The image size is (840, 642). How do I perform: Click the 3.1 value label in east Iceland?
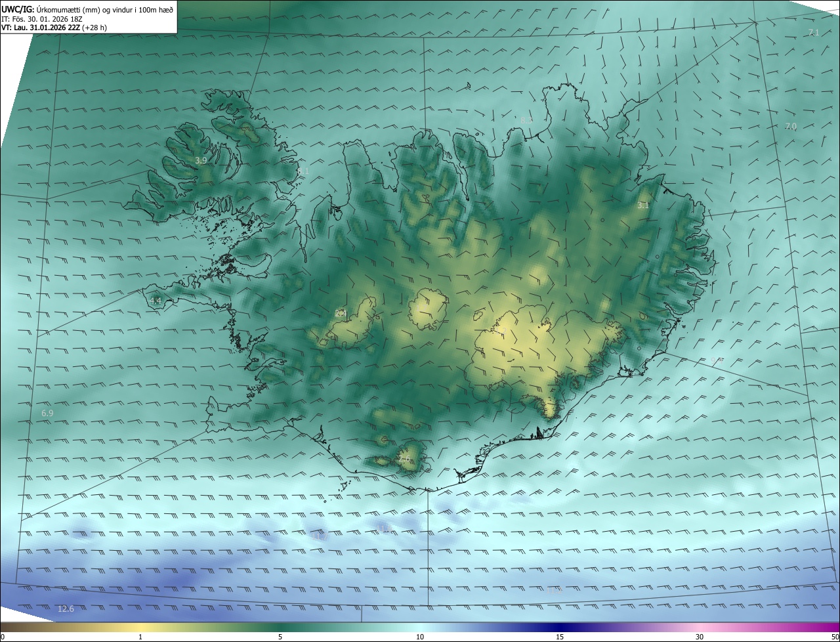(643, 205)
